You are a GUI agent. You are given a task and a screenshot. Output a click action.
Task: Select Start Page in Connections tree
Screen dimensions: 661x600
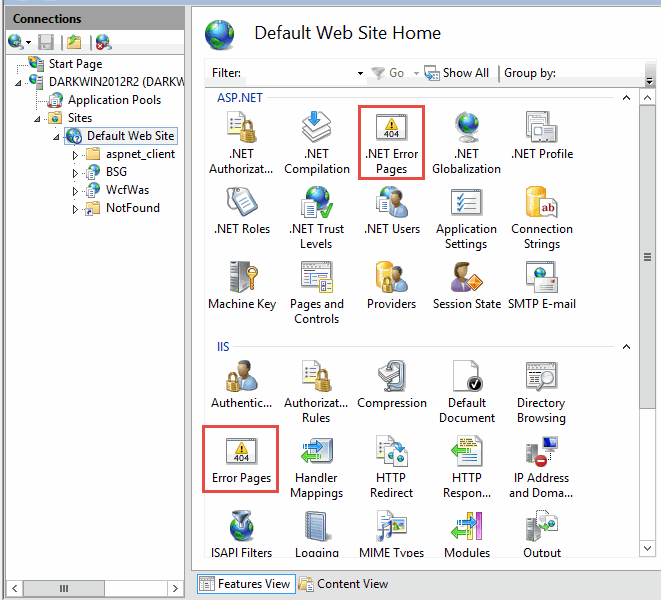(75, 64)
